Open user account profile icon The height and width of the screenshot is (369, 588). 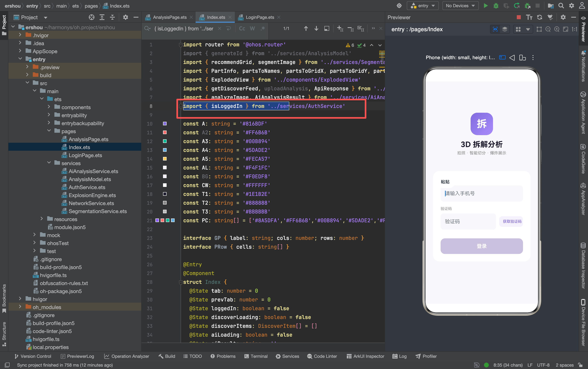(582, 6)
